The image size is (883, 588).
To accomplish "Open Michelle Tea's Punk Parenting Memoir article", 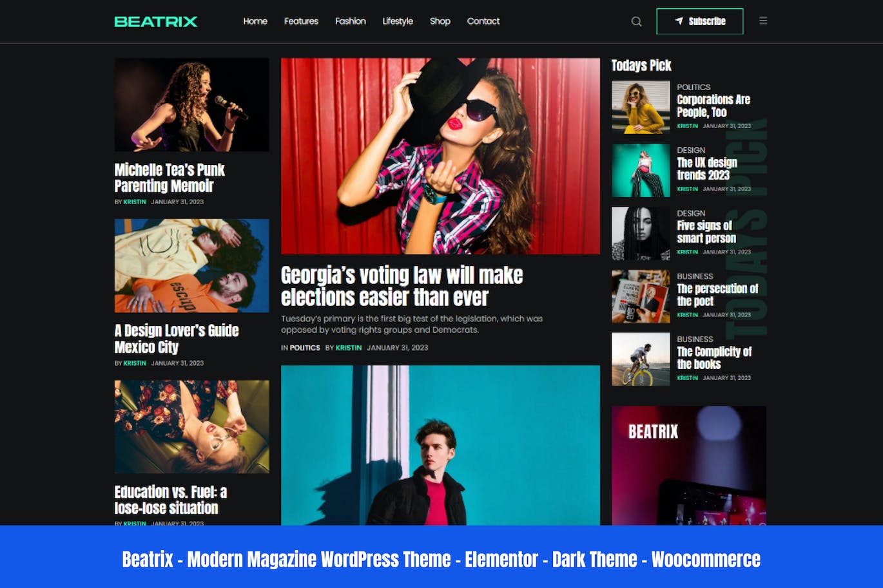I will click(x=170, y=178).
